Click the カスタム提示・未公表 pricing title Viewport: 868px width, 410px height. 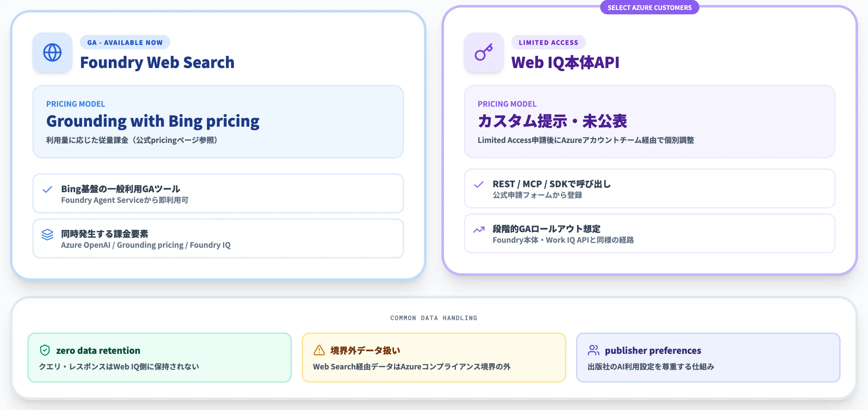pos(552,121)
